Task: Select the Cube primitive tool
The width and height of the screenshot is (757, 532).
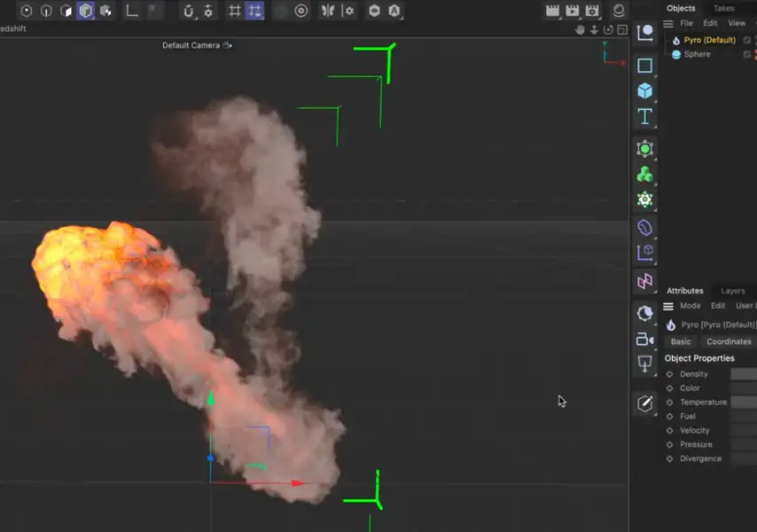Action: point(645,90)
